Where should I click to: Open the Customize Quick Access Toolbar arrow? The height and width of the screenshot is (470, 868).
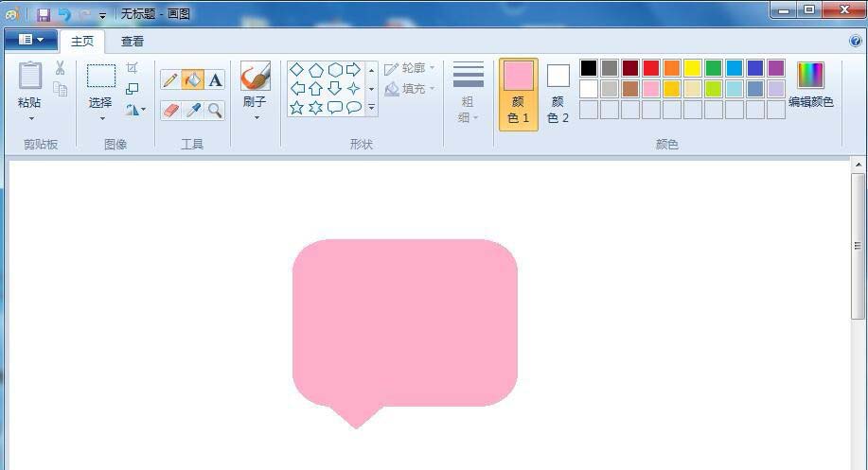coord(102,15)
